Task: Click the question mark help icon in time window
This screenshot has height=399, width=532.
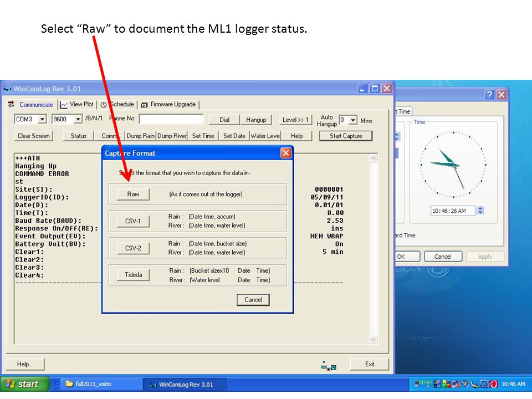Action: click(489, 95)
